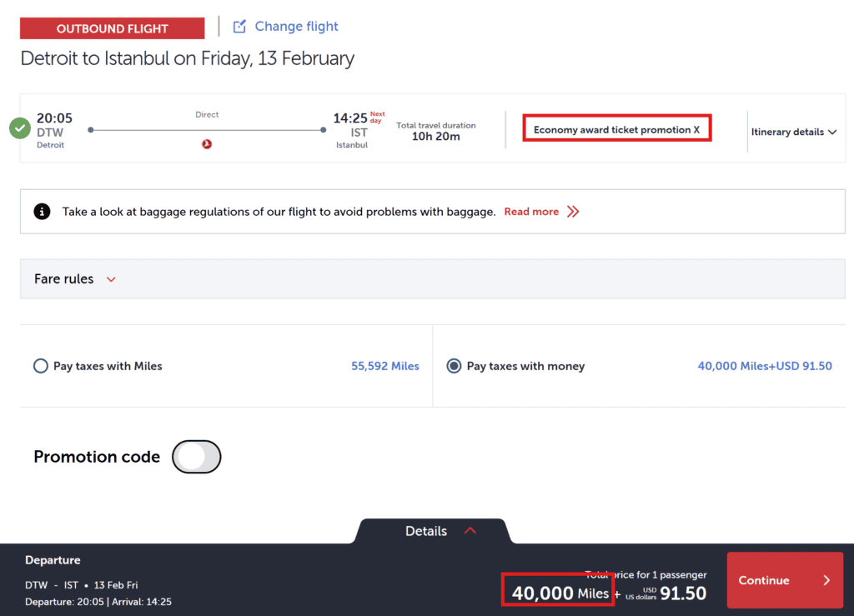Screen dimensions: 854x616
Task: Click the white arrow on the Continue button
Action: (826, 580)
